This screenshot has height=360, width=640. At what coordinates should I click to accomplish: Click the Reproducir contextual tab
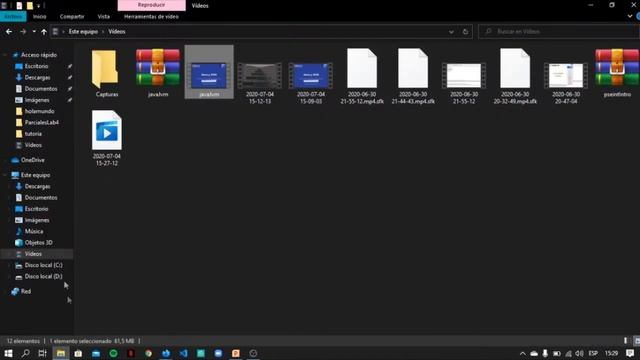pos(151,5)
